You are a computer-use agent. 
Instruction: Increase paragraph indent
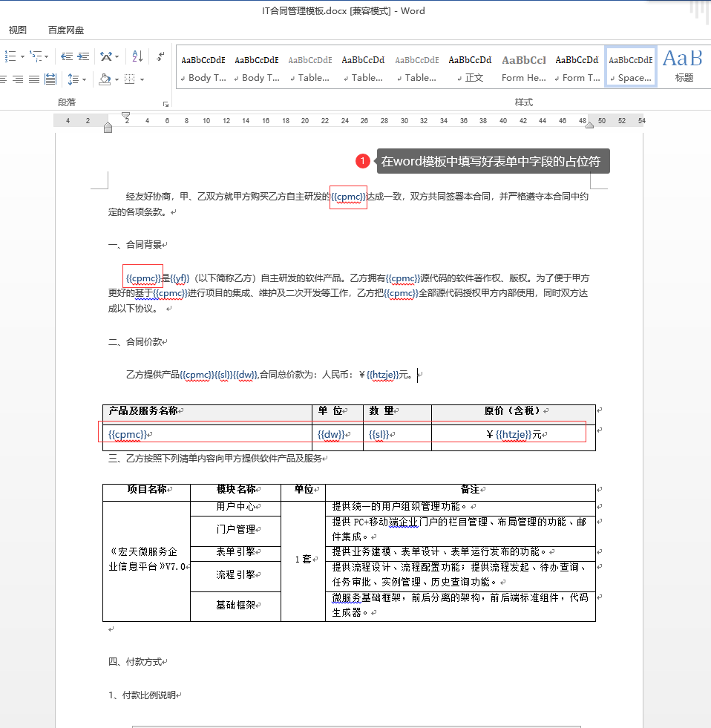(83, 56)
